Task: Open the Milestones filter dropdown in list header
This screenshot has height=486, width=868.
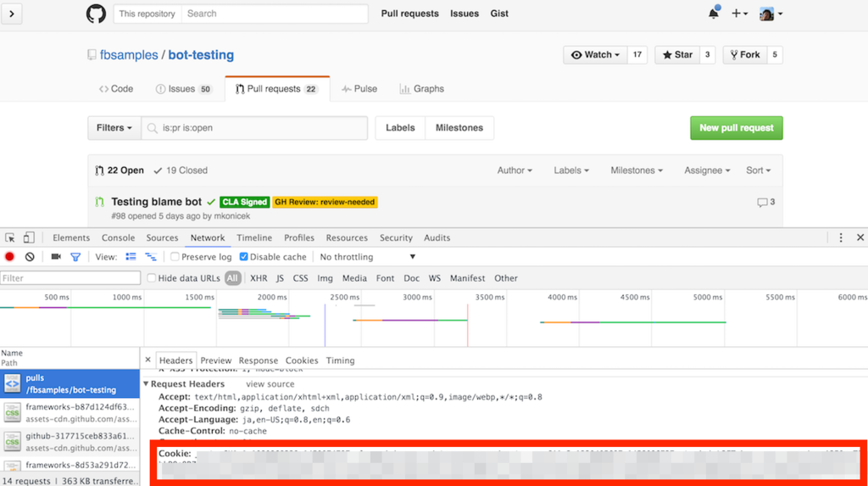Action: pyautogui.click(x=637, y=170)
